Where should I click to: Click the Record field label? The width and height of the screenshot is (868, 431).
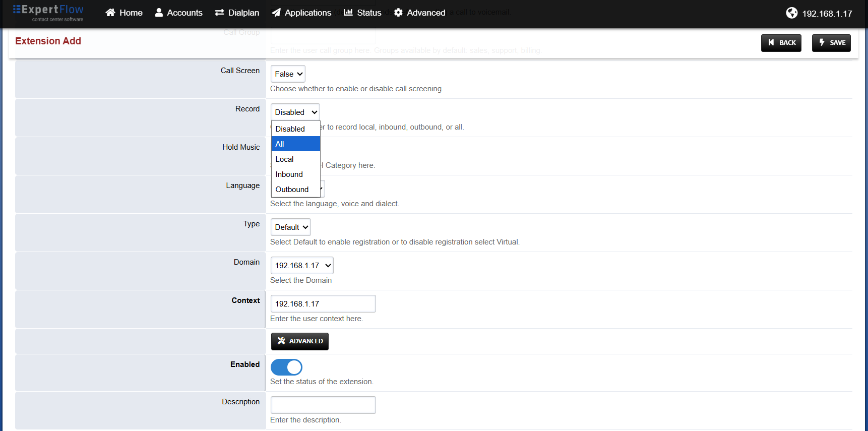(247, 109)
